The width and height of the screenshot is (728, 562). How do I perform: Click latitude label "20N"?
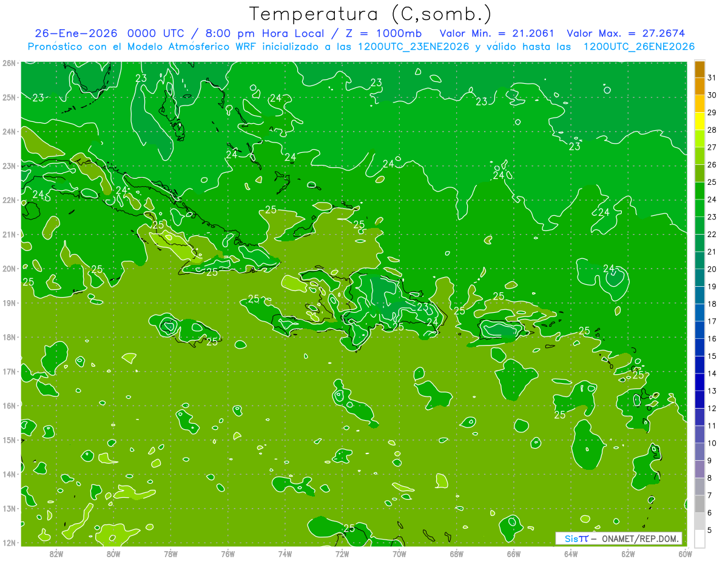(x=8, y=269)
